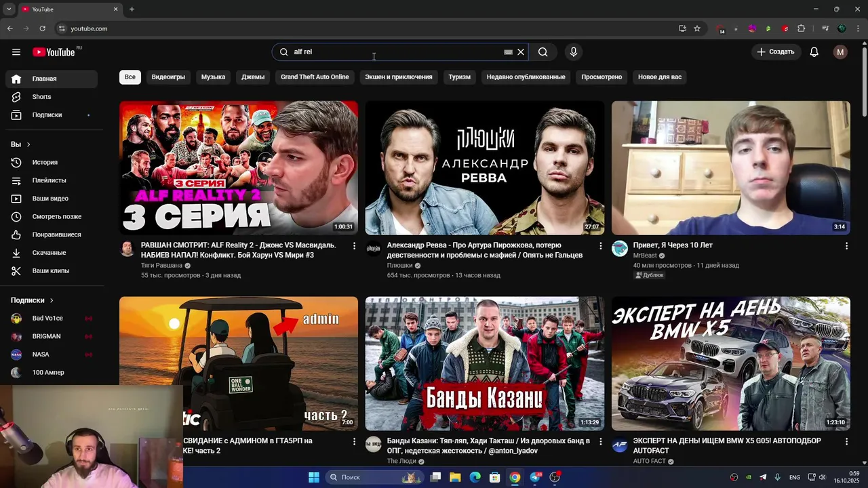Open Понравившиеся in sidebar
The width and height of the screenshot is (868, 488).
[52, 235]
